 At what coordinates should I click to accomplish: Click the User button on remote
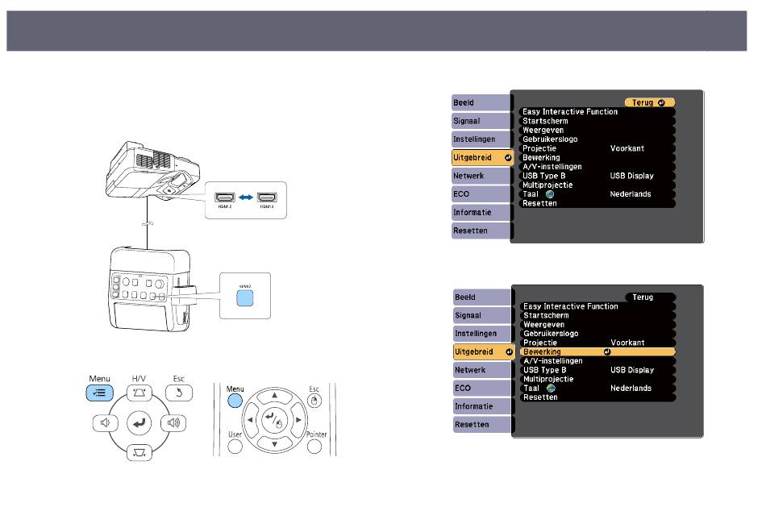pos(235,447)
